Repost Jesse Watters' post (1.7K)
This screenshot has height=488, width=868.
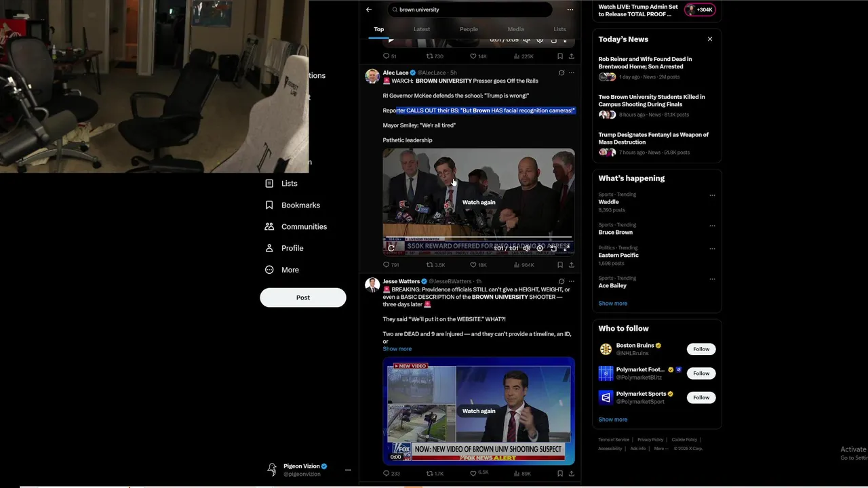(x=435, y=474)
